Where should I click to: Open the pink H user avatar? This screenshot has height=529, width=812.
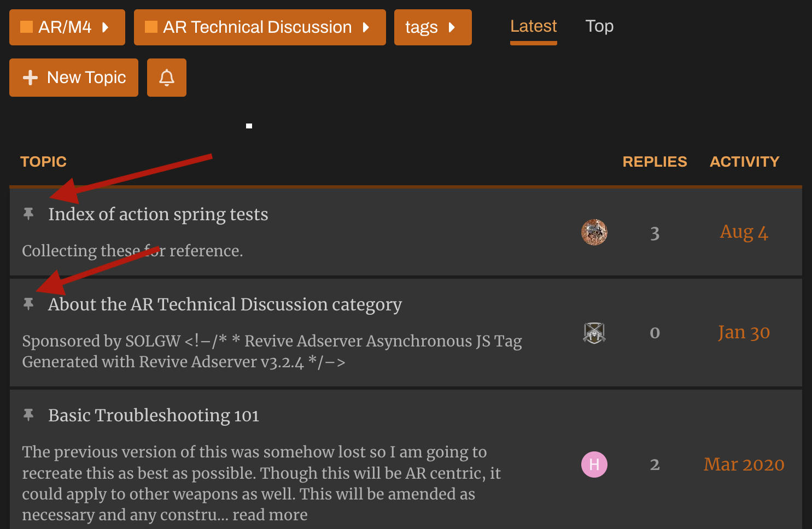point(594,465)
